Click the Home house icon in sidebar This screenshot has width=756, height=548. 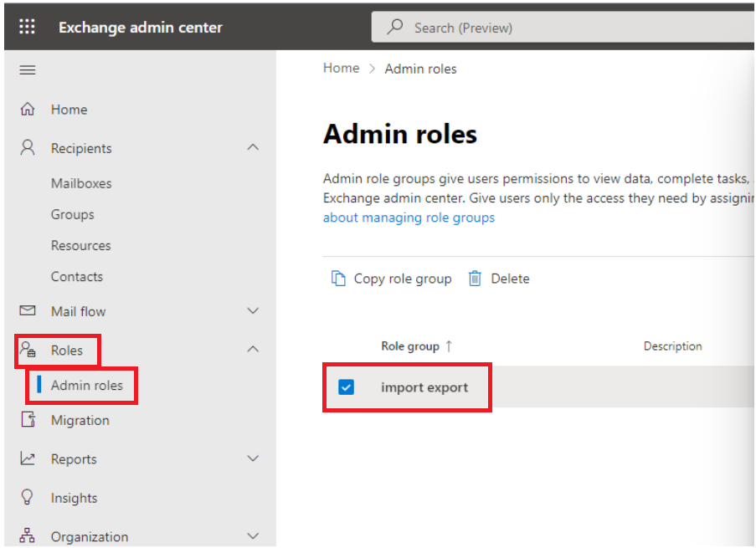[28, 109]
